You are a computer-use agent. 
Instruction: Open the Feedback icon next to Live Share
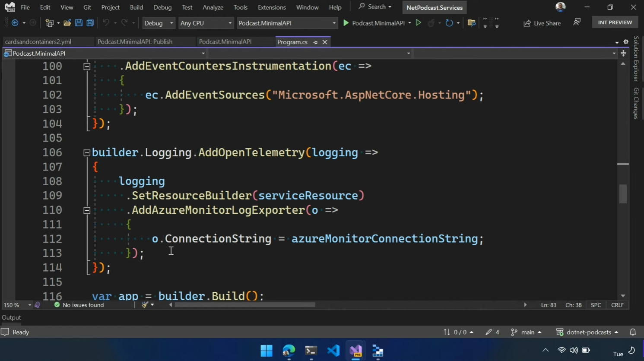[577, 22]
